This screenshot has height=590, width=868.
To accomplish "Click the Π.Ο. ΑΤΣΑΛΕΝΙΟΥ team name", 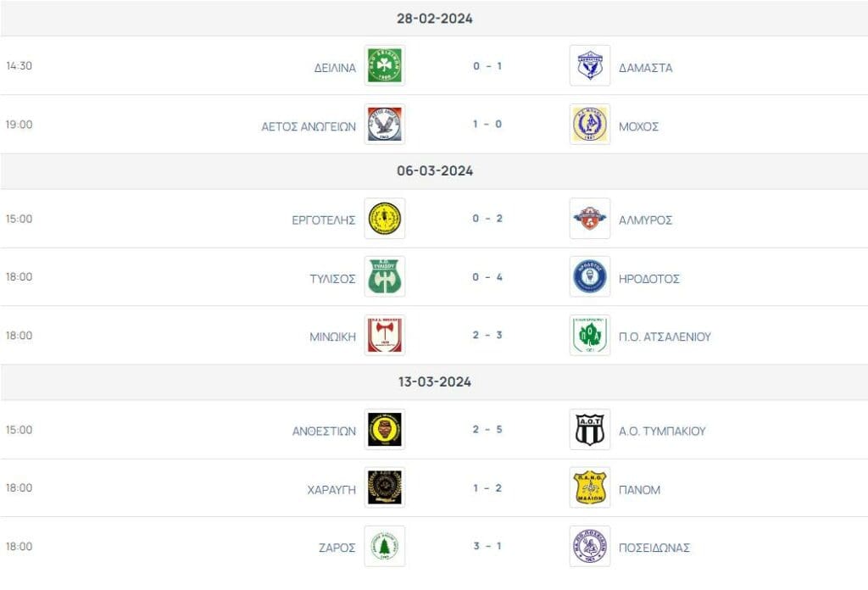I will pyautogui.click(x=665, y=337).
